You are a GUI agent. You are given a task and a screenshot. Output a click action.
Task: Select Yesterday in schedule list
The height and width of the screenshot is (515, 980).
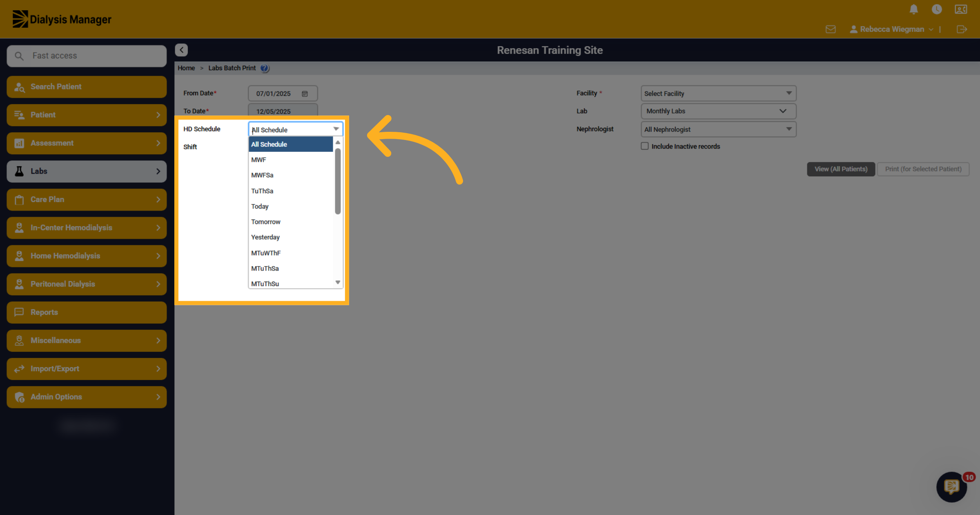tap(291, 238)
